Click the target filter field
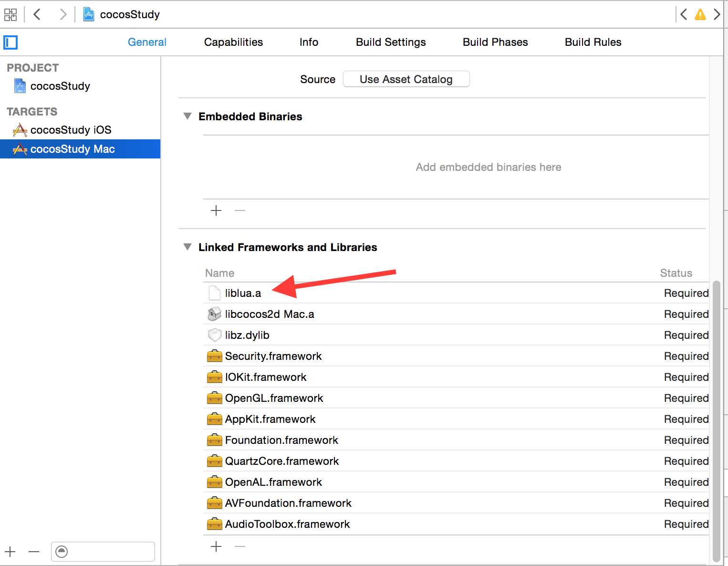 coord(103,552)
